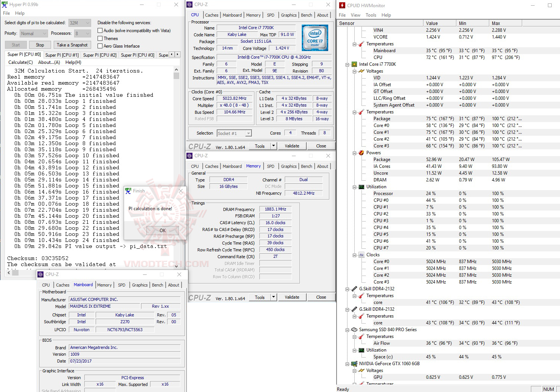Switch to Super PI [CPU #1] tab
560x392 pixels.
coord(62,55)
